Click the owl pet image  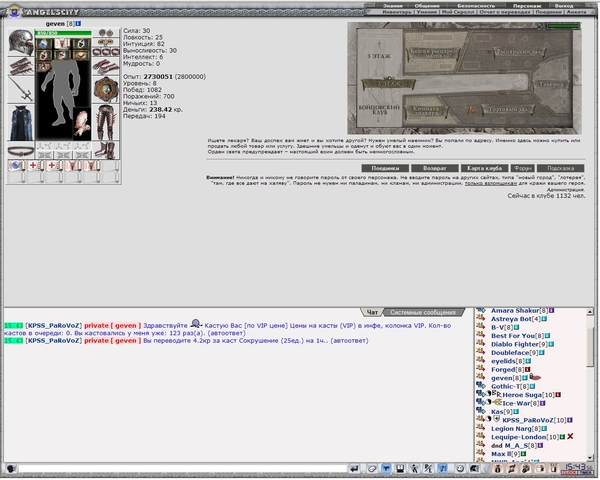click(x=82, y=123)
